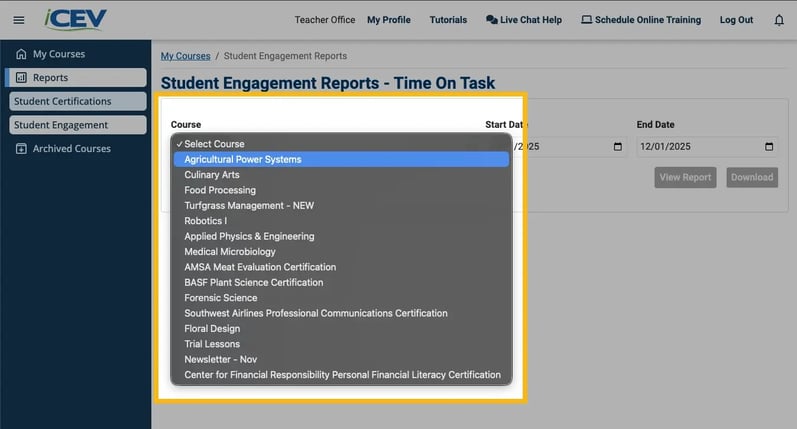This screenshot has width=797, height=429.
Task: Click the Live Chat Help bubble icon
Action: (x=492, y=20)
